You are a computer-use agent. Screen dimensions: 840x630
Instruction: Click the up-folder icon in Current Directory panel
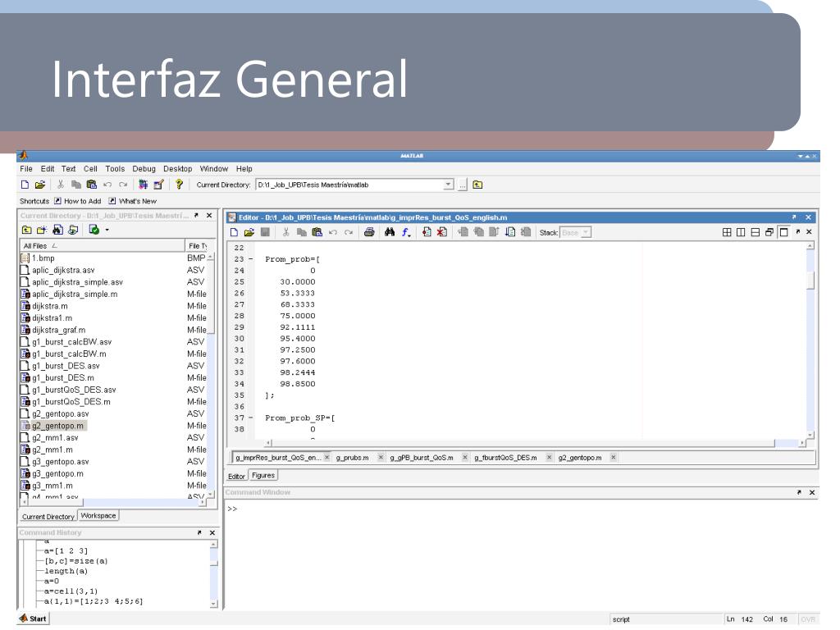tap(26, 230)
